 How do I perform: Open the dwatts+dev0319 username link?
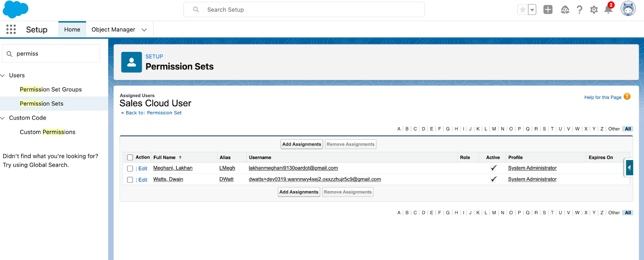[x=315, y=180]
